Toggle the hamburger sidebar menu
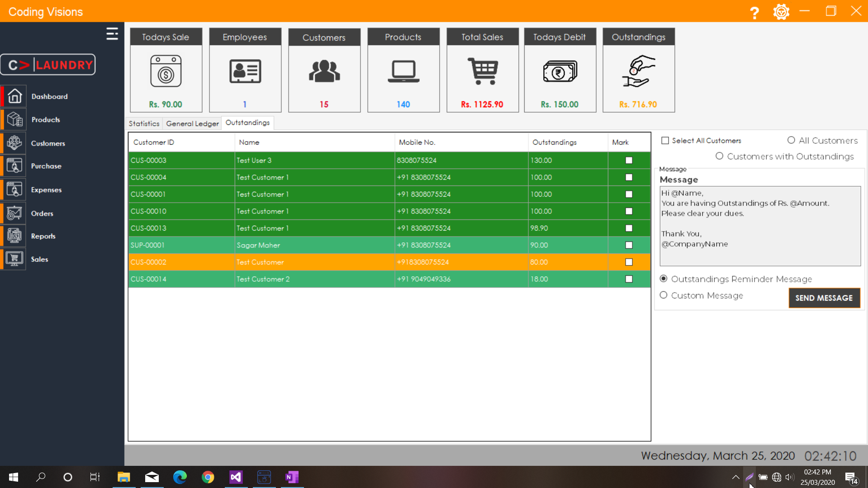Screen dimensions: 868x488 (112, 34)
